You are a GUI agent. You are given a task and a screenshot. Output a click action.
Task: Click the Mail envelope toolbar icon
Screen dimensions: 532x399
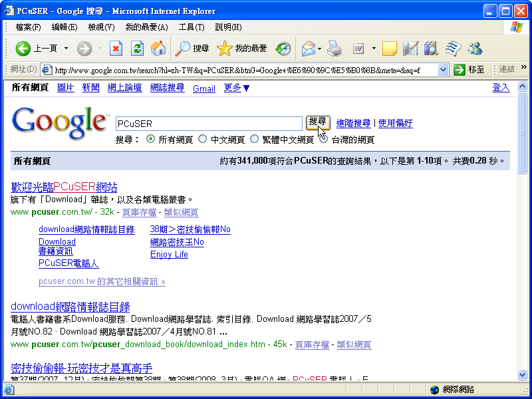309,49
